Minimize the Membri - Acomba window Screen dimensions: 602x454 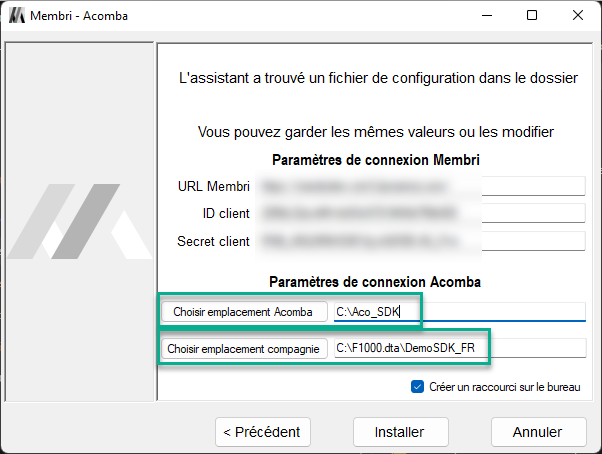click(486, 16)
